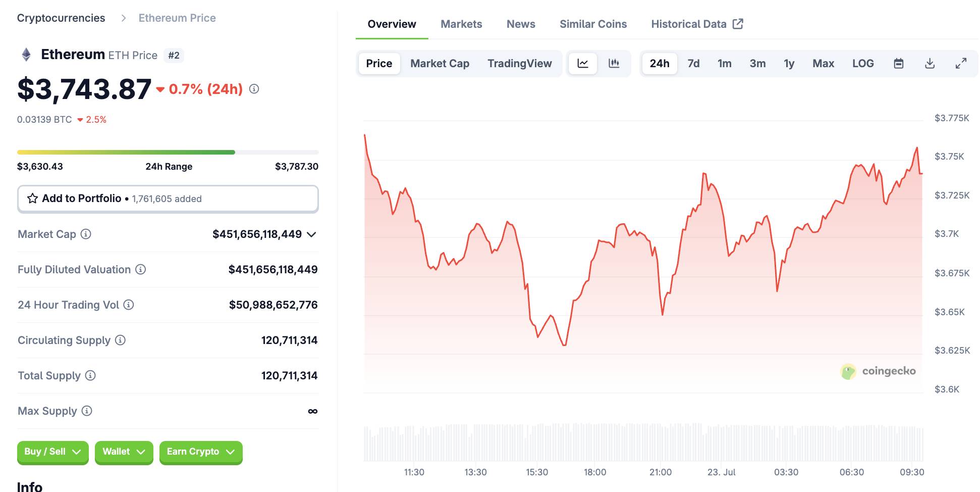This screenshot has height=492, width=980.
Task: Click the $3,630.43 range low value
Action: click(x=40, y=167)
